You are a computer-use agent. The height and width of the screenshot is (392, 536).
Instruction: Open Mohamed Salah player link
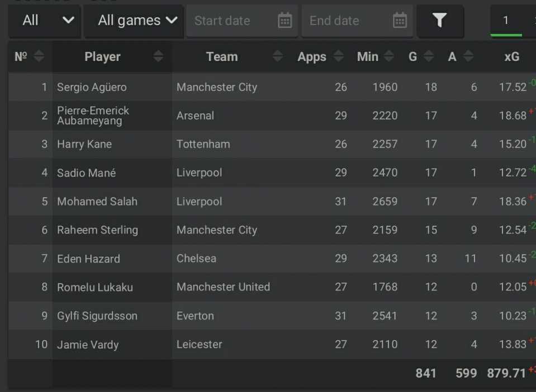pos(97,202)
